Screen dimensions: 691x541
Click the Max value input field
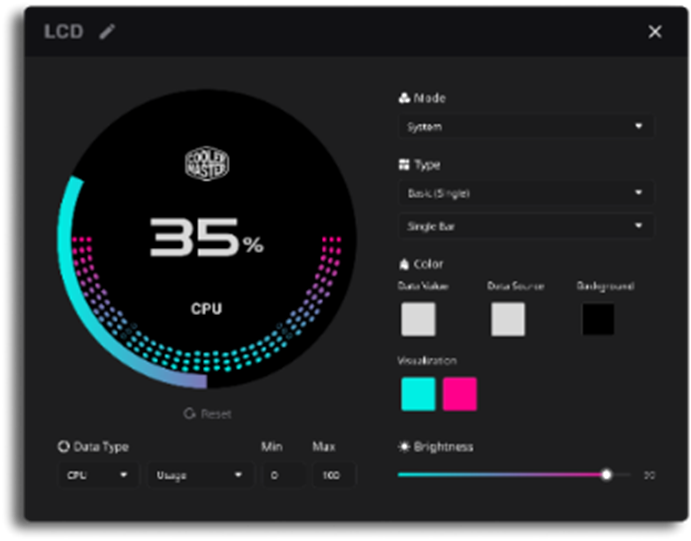coord(333,475)
